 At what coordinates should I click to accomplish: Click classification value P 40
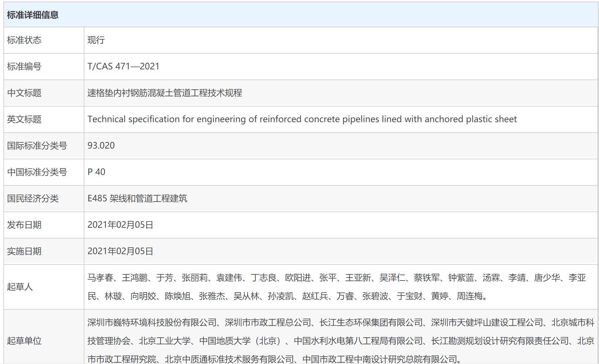[x=96, y=172]
